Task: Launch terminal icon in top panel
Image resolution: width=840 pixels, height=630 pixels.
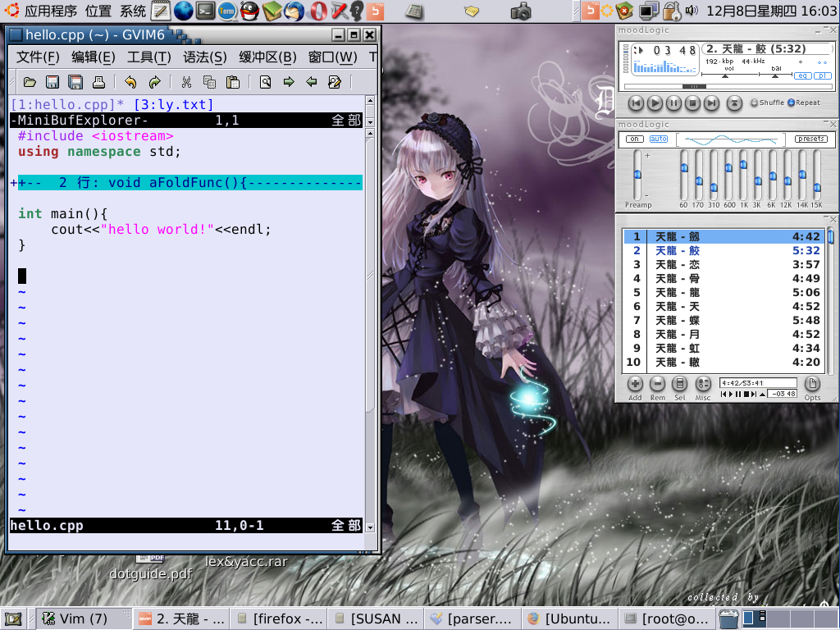Action: (205, 10)
